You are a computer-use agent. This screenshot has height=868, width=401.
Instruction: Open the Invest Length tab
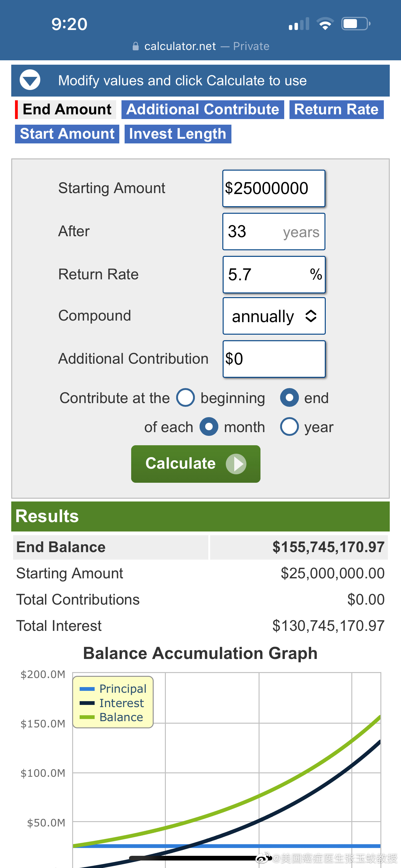(178, 134)
